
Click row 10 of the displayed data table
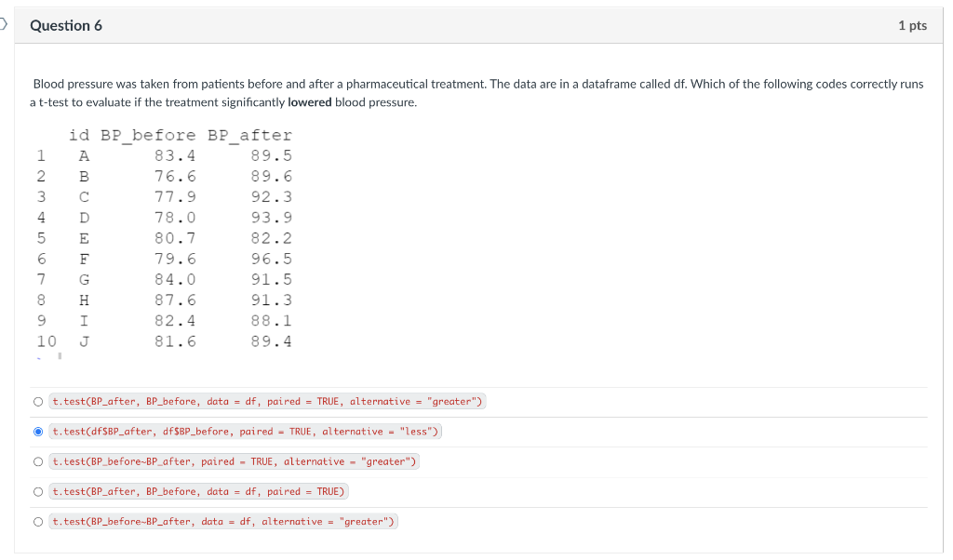pyautogui.click(x=163, y=341)
